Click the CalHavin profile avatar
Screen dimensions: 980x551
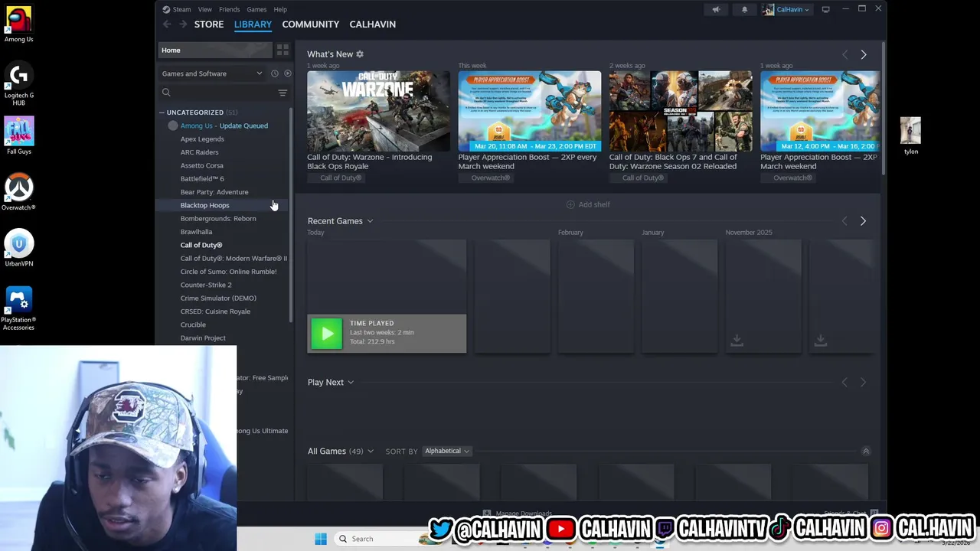[x=768, y=9]
